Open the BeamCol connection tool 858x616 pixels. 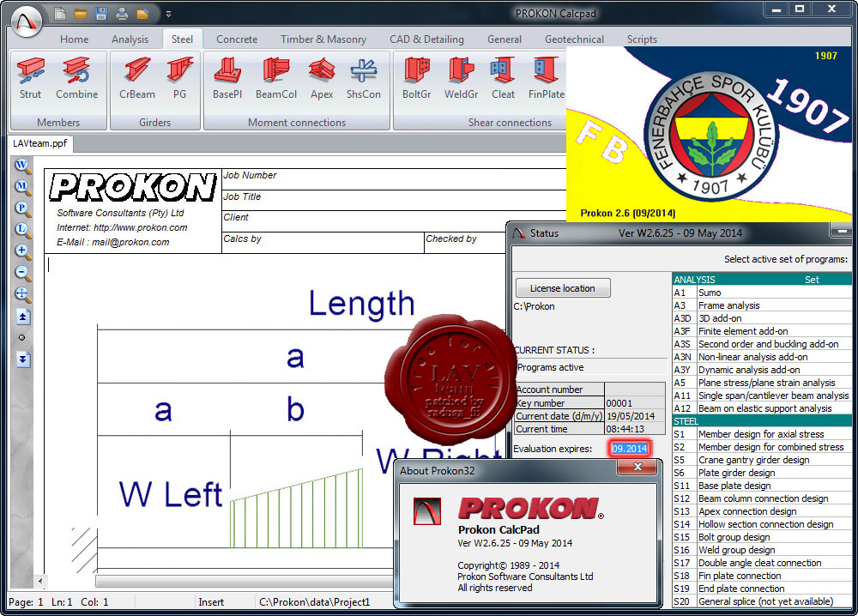275,79
